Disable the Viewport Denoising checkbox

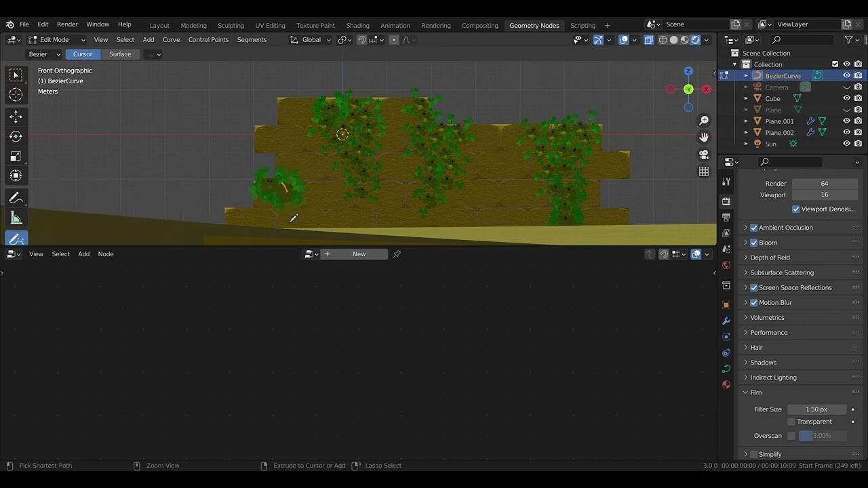(x=796, y=209)
